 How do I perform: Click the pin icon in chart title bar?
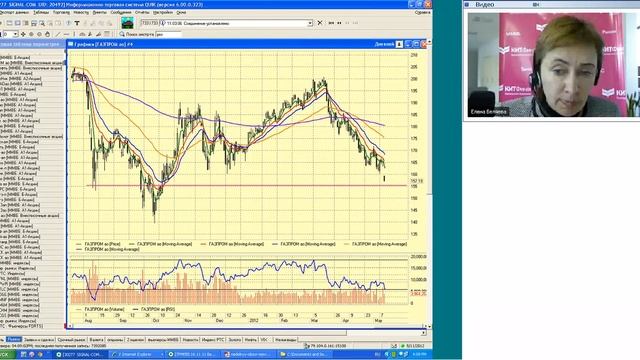[399, 44]
